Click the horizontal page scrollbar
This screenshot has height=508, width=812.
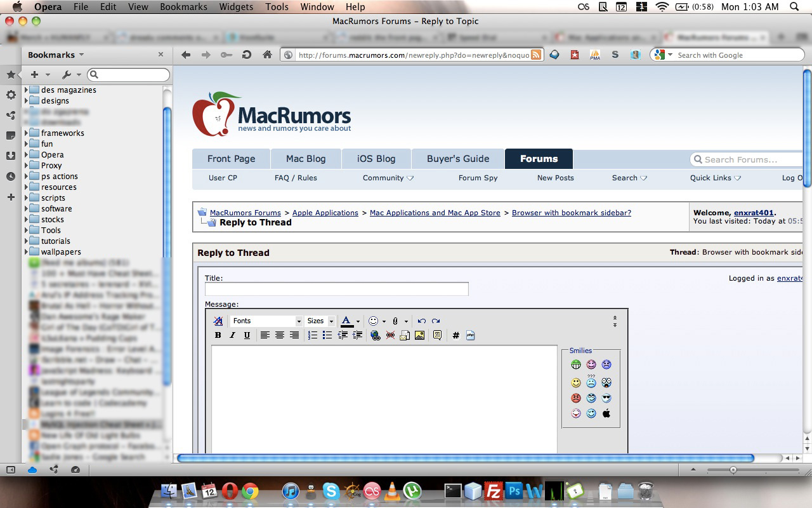point(466,458)
